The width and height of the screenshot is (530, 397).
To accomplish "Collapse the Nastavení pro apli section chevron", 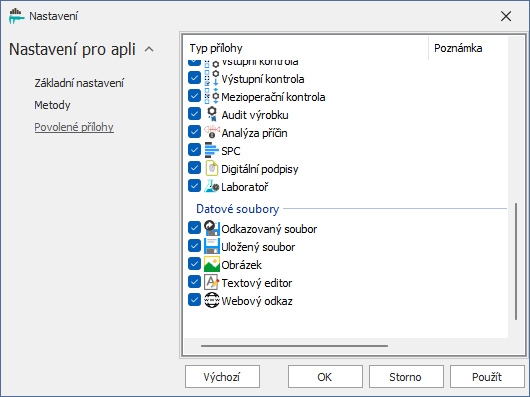I will (x=149, y=50).
